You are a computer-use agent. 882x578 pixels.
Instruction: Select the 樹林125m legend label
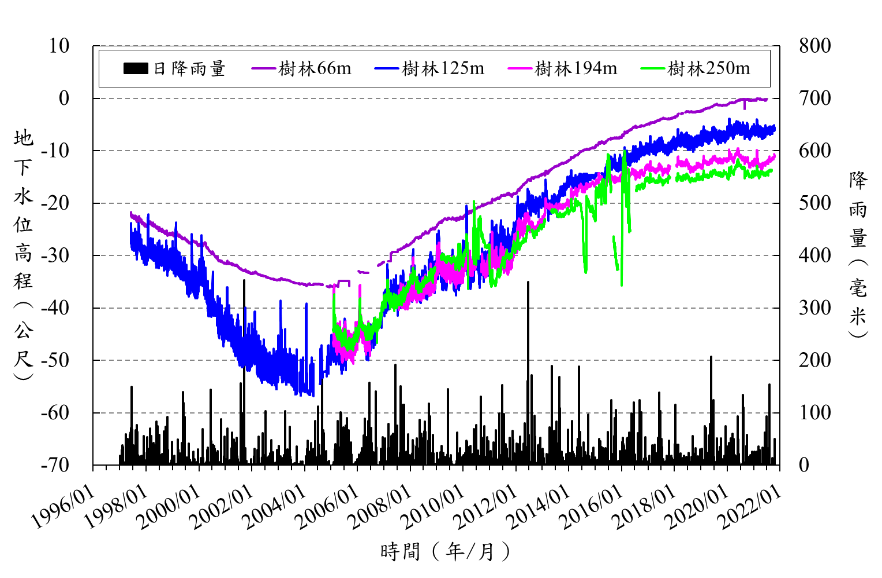pos(442,69)
